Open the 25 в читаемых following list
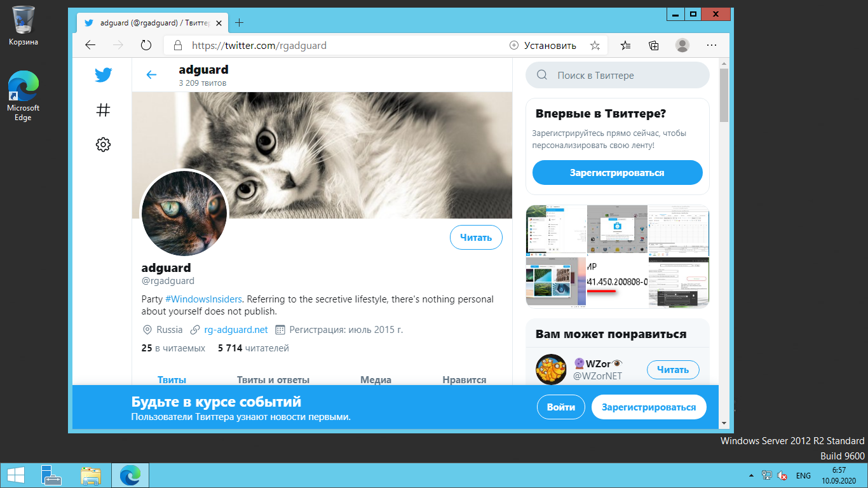The width and height of the screenshot is (868, 488). tap(173, 348)
